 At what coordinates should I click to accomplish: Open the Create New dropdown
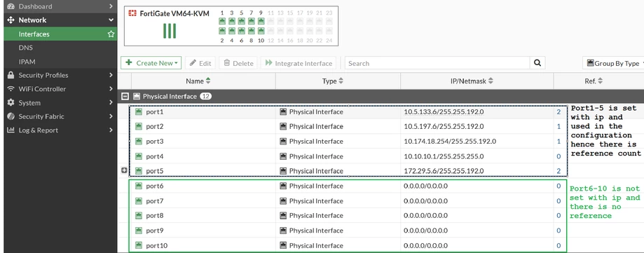151,63
